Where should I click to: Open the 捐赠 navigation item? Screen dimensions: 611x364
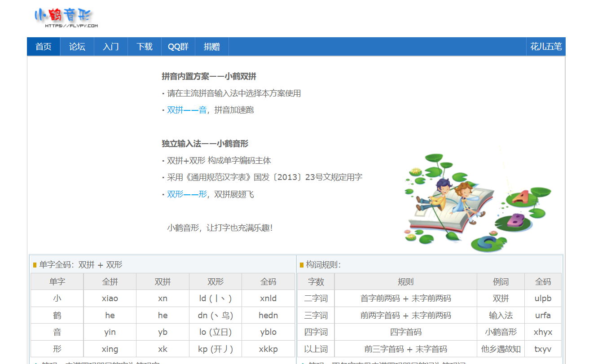[211, 46]
